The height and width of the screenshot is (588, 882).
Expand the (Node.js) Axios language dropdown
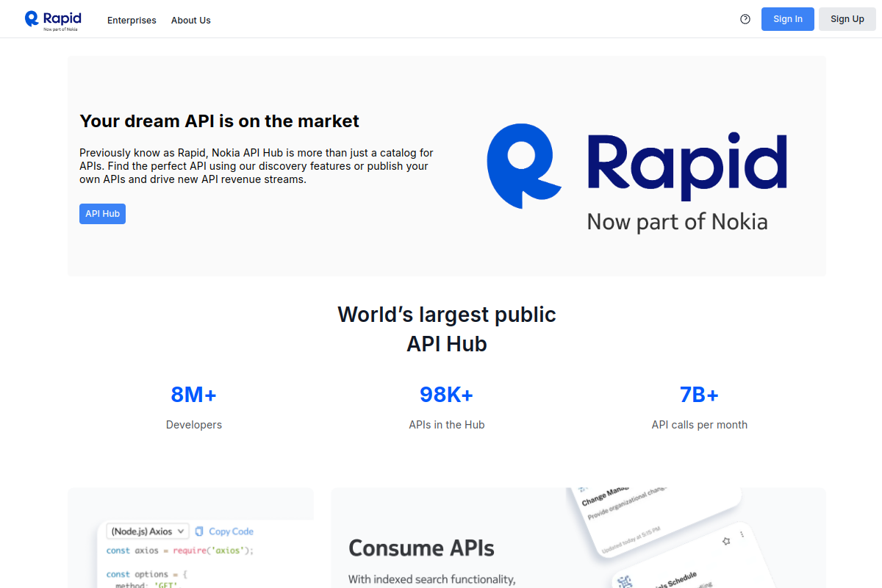tap(148, 531)
